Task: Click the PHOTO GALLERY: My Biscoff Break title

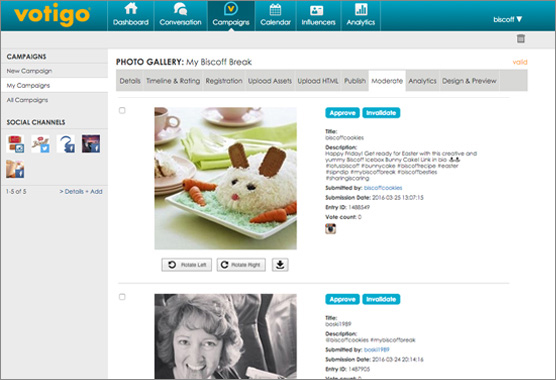Action: click(x=184, y=62)
